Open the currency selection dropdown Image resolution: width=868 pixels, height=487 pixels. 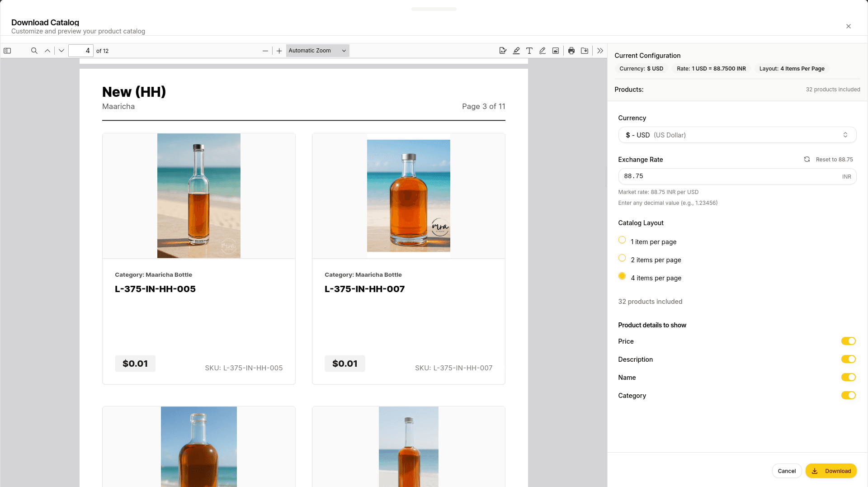pos(737,135)
